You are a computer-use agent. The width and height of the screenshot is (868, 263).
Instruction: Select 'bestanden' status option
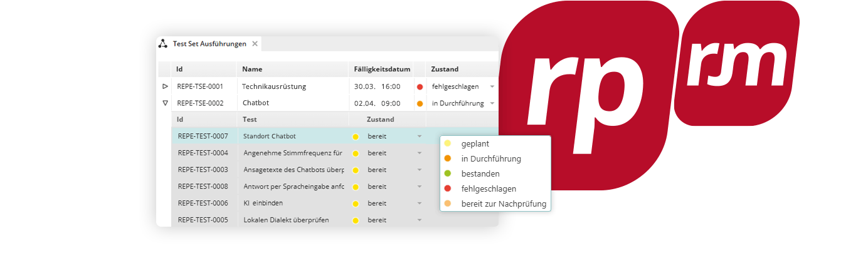480,174
